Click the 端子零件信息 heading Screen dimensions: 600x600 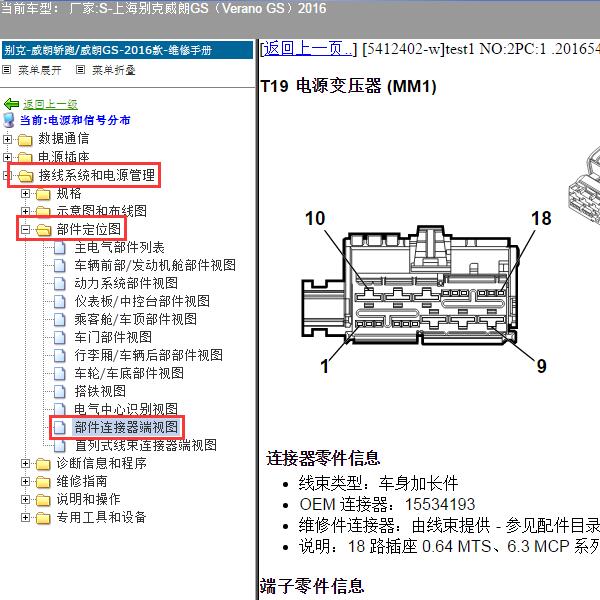[311, 586]
